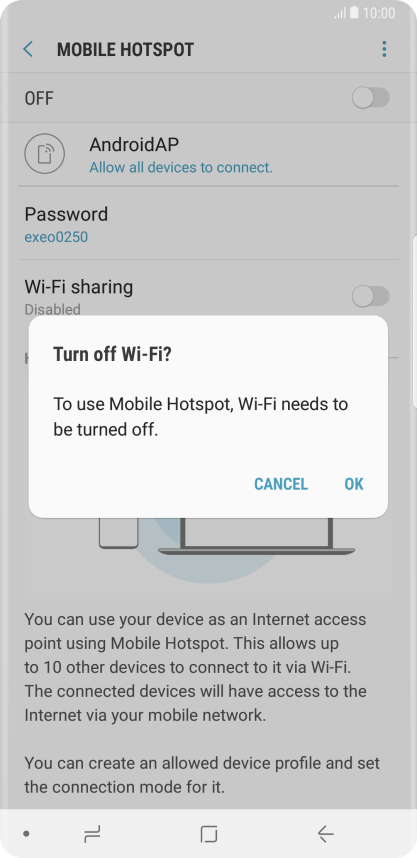
Task: Tap the recent apps navigation icon
Action: [92, 834]
